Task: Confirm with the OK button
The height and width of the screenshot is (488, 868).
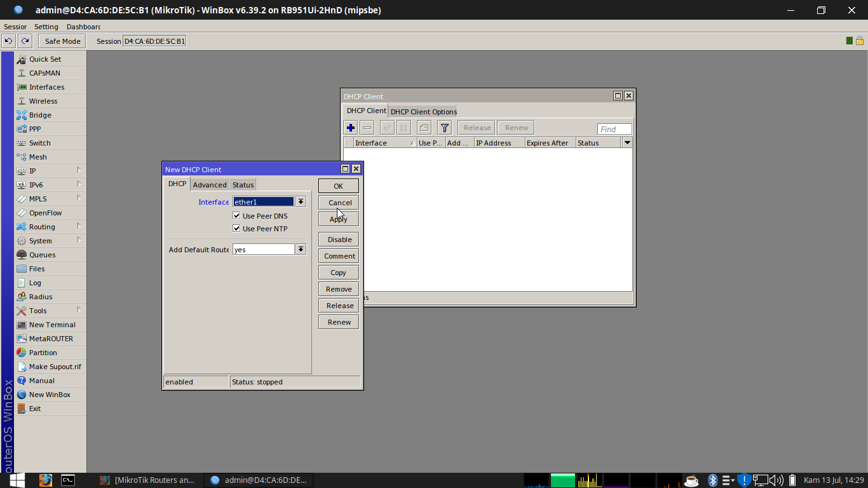Action: tap(339, 186)
